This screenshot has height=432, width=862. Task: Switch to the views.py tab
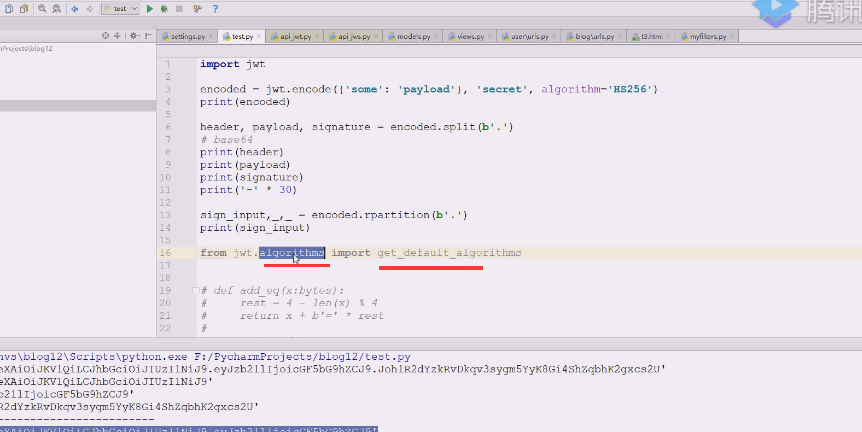pyautogui.click(x=471, y=36)
